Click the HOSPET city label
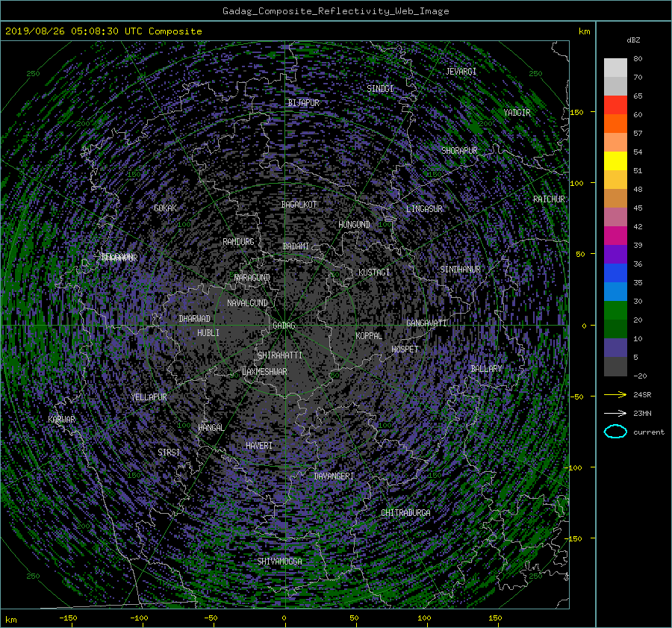The image size is (672, 628). pyautogui.click(x=405, y=349)
